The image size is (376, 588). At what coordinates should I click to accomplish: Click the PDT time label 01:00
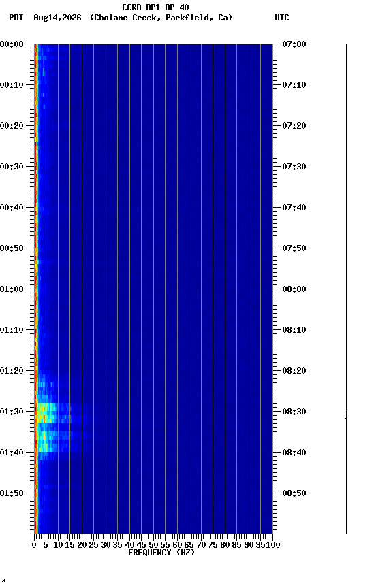pos(12,289)
